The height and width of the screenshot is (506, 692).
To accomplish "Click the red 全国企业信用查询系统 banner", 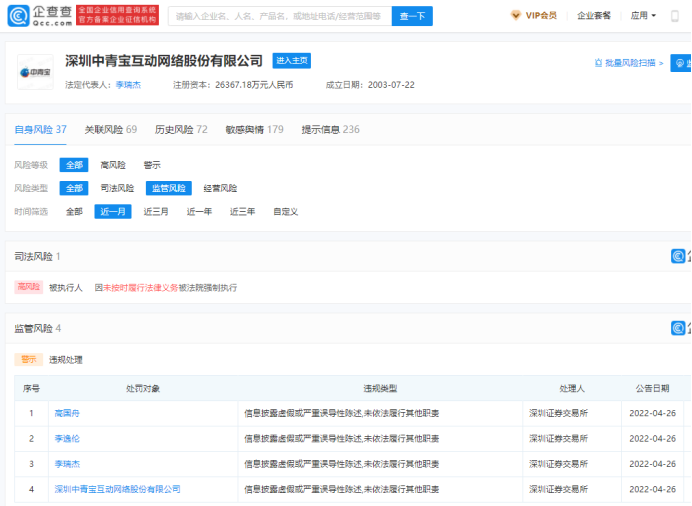I will pyautogui.click(x=117, y=15).
